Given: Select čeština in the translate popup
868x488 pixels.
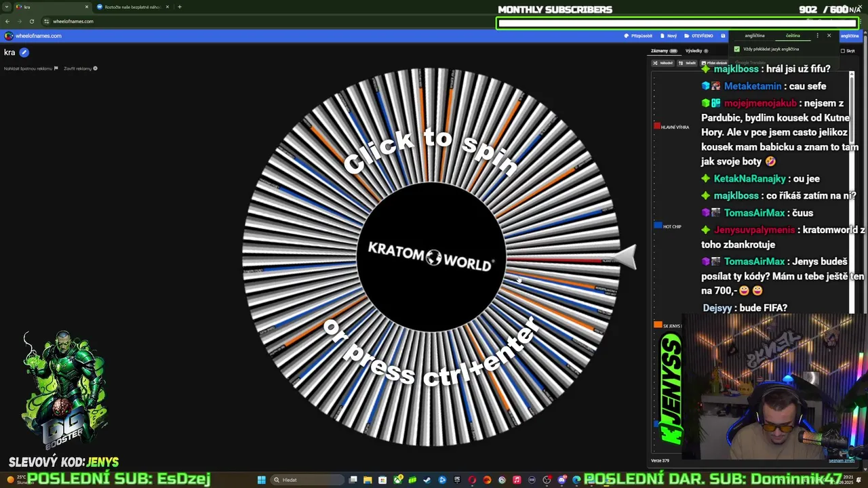Looking at the screenshot, I should [793, 35].
